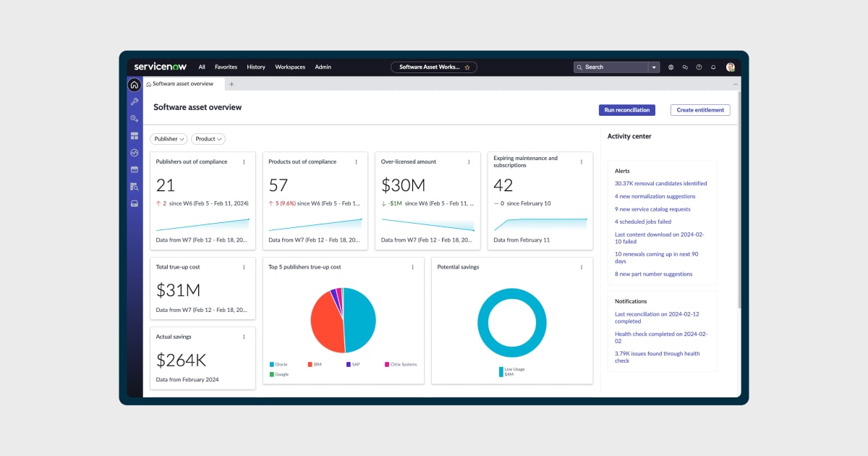Open the home icon in left sidebar

pyautogui.click(x=134, y=85)
